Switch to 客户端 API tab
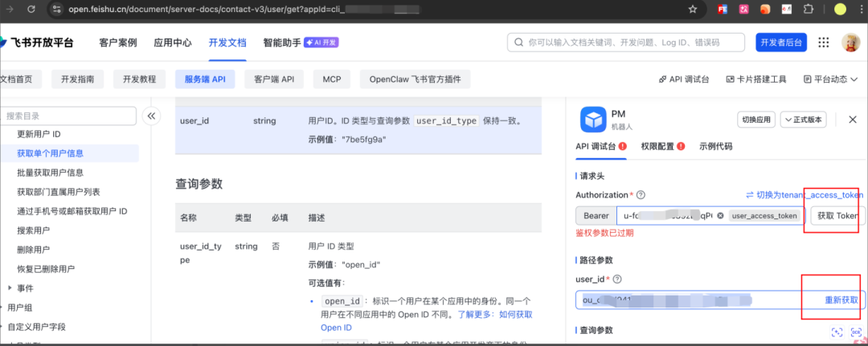This screenshot has width=868, height=346. pos(274,79)
